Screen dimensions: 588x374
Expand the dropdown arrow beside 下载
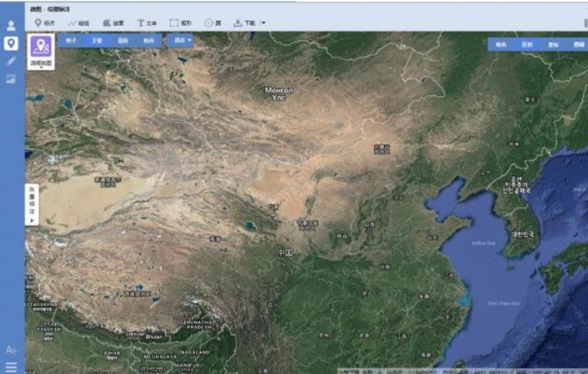263,23
